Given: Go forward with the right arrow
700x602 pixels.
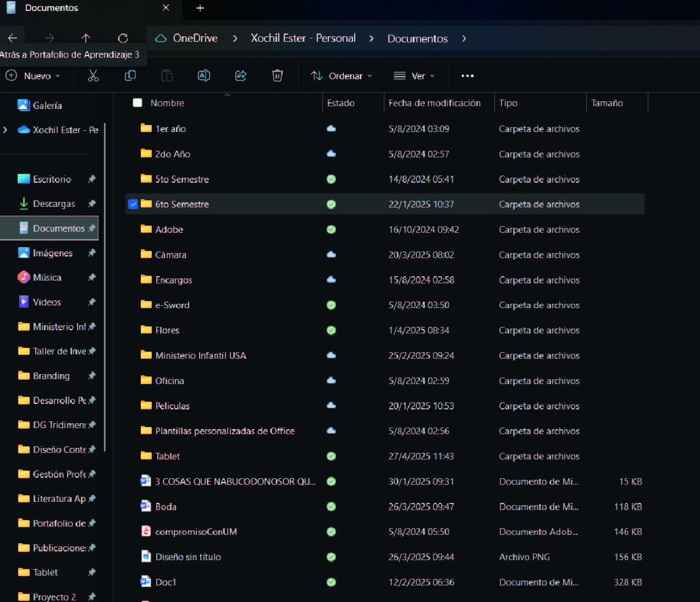Looking at the screenshot, I should (49, 38).
